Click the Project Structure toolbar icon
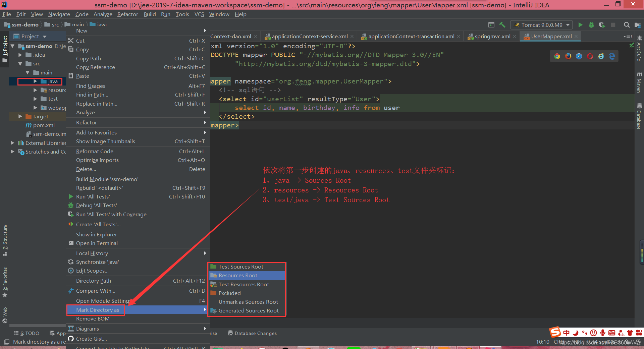Screen dimensions: 644x349 pos(638,25)
